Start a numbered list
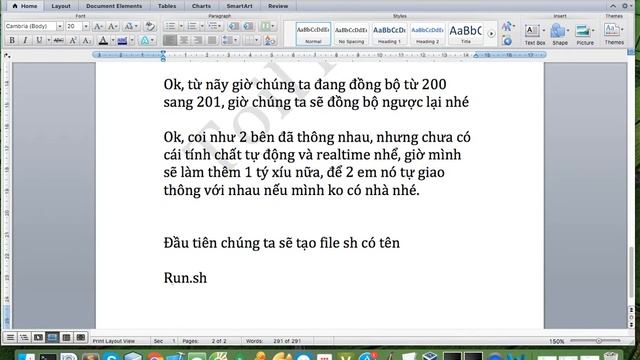The width and height of the screenshot is (640, 360). coord(192,26)
